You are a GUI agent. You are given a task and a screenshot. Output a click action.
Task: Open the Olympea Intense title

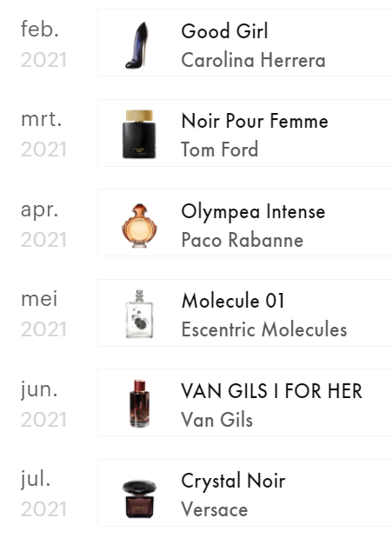tap(253, 211)
